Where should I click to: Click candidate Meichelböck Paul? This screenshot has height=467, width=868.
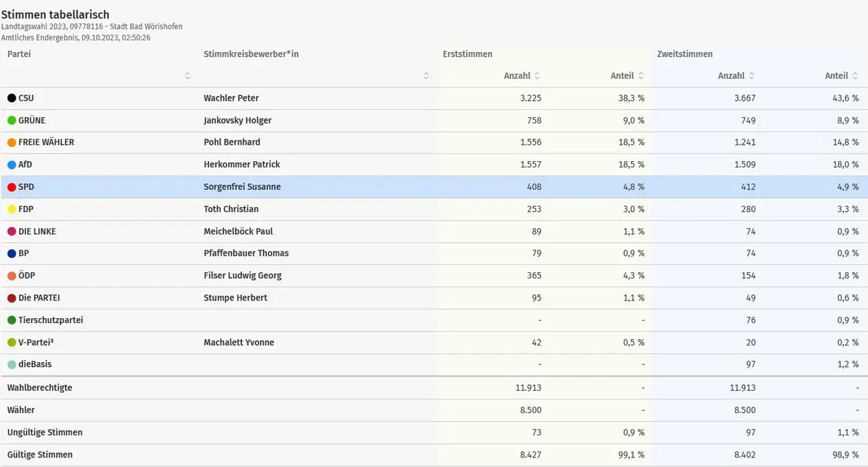[x=238, y=232]
